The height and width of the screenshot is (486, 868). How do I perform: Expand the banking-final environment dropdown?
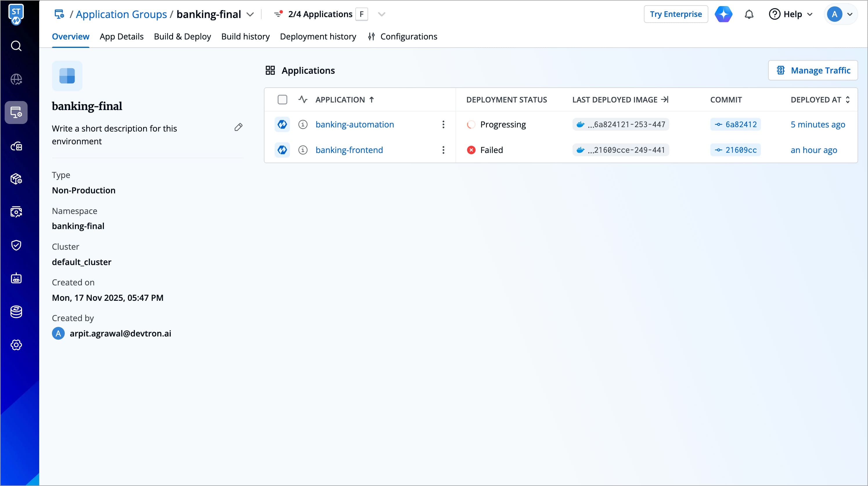tap(250, 14)
